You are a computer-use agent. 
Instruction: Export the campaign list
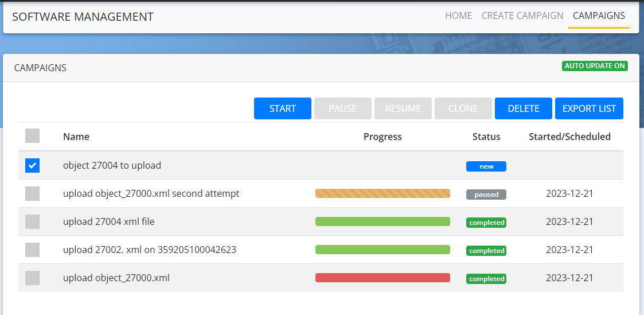589,108
